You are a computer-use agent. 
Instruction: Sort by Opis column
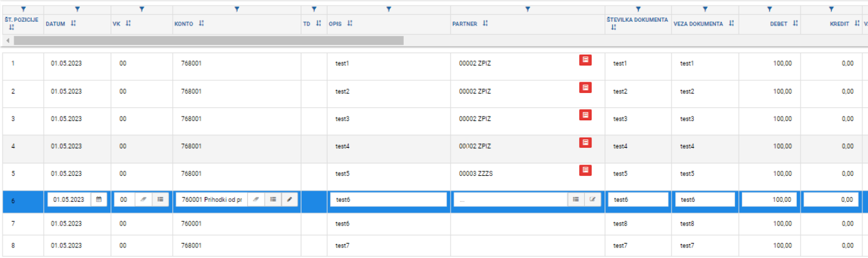pyautogui.click(x=350, y=24)
